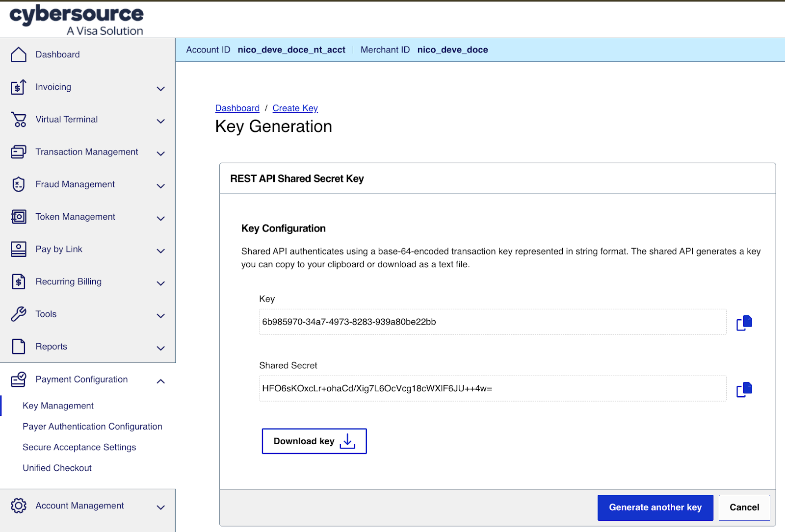The height and width of the screenshot is (532, 785).
Task: Copy the Key value to clipboard
Action: pos(744,323)
